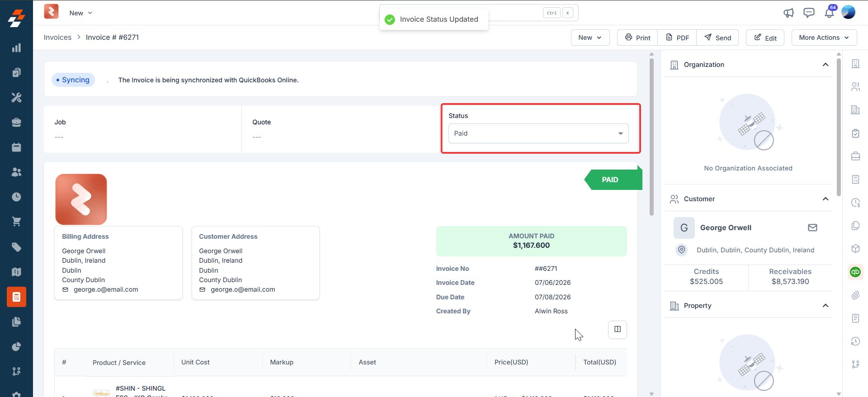Open George Orwell customer name link
The image size is (868, 397).
click(x=726, y=227)
